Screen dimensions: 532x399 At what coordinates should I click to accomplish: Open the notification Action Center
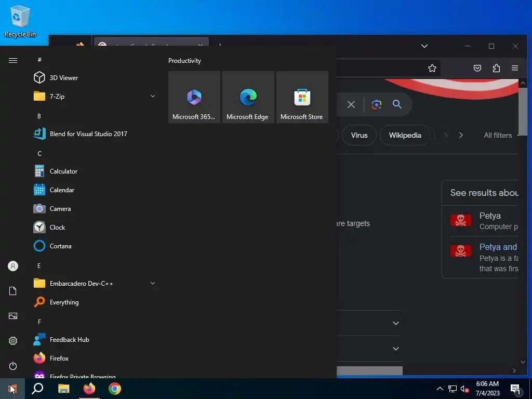(x=516, y=389)
